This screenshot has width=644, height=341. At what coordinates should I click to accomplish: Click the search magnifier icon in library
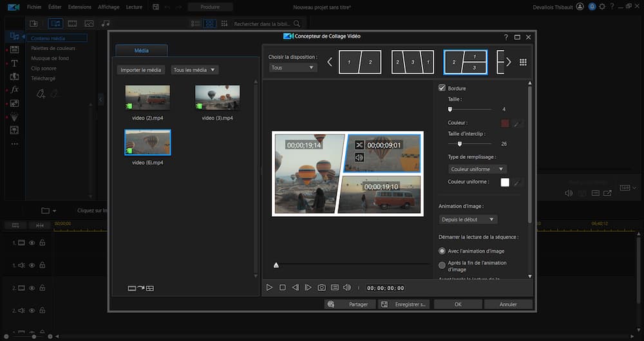coord(297,24)
